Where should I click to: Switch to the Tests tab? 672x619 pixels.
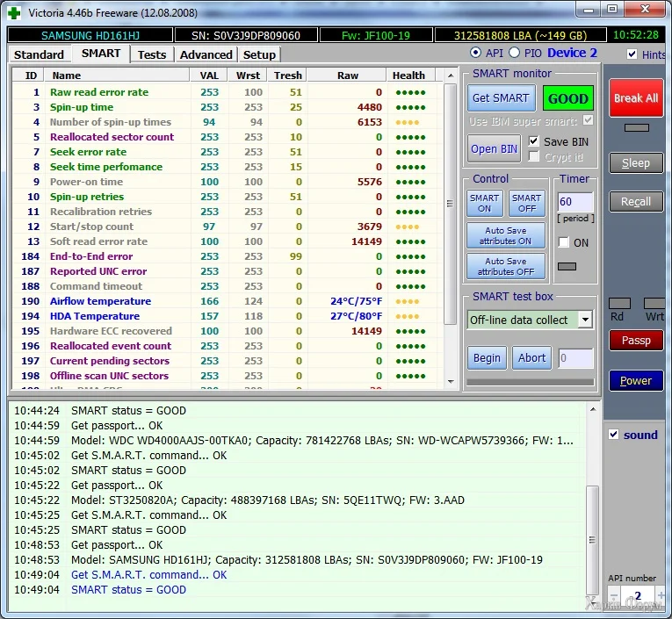pos(152,54)
